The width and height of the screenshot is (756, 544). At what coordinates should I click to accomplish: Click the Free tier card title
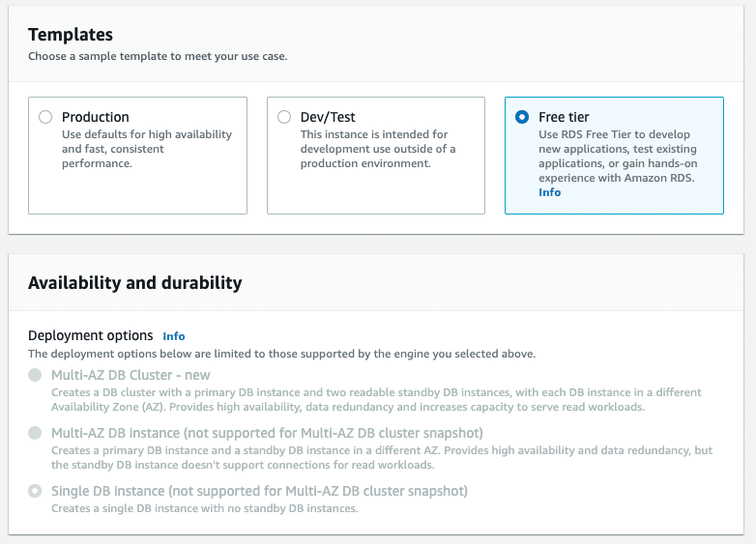(564, 117)
